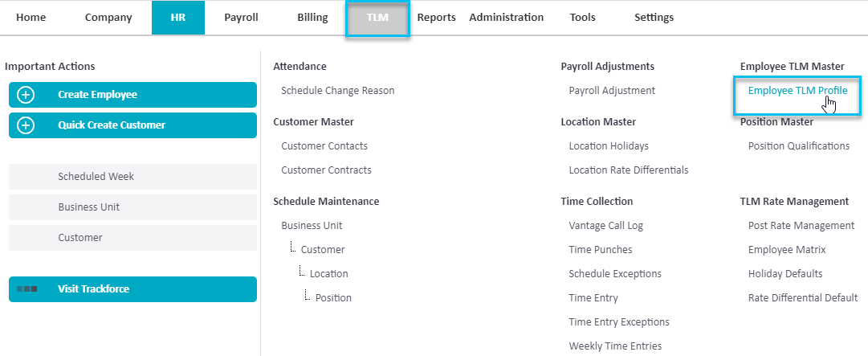This screenshot has height=356, width=868.
Task: Open the Scheduled Week shortcut
Action: [x=132, y=177]
